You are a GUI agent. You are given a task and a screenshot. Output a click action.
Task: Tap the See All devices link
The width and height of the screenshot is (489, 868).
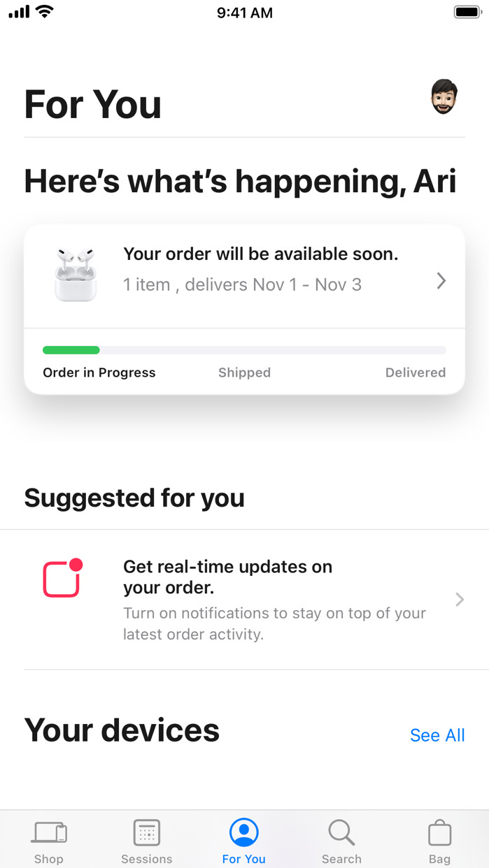(437, 735)
